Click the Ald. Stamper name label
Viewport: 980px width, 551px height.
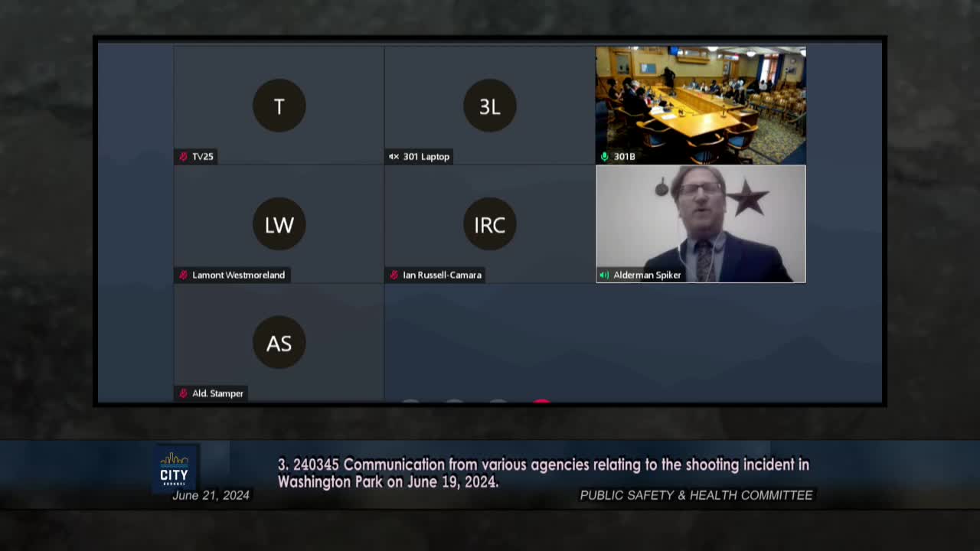[217, 393]
